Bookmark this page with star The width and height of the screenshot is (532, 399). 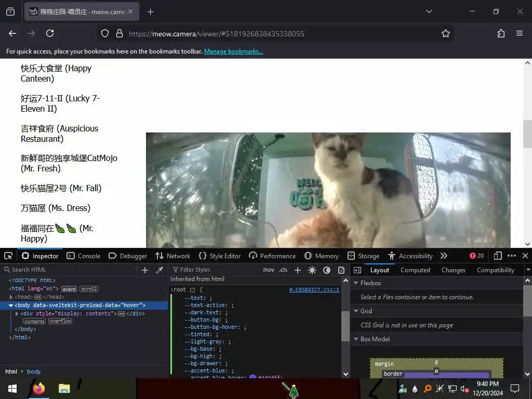click(x=445, y=33)
